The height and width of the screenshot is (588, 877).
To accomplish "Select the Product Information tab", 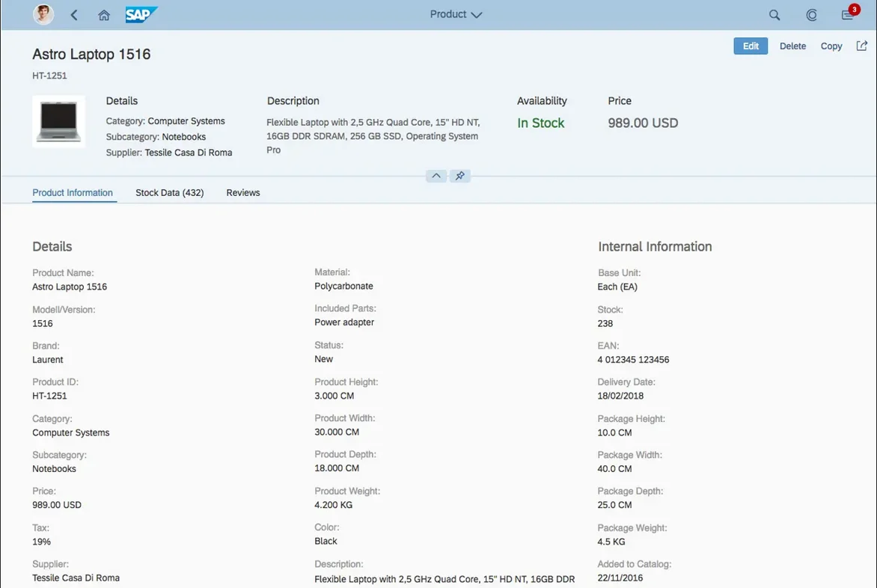I will (x=73, y=192).
